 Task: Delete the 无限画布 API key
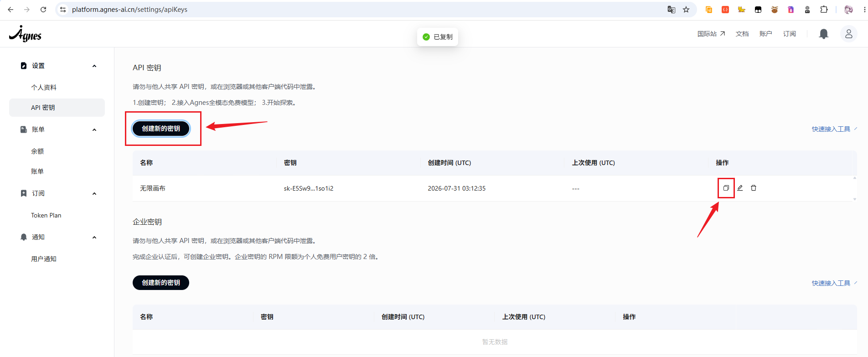pyautogui.click(x=754, y=188)
